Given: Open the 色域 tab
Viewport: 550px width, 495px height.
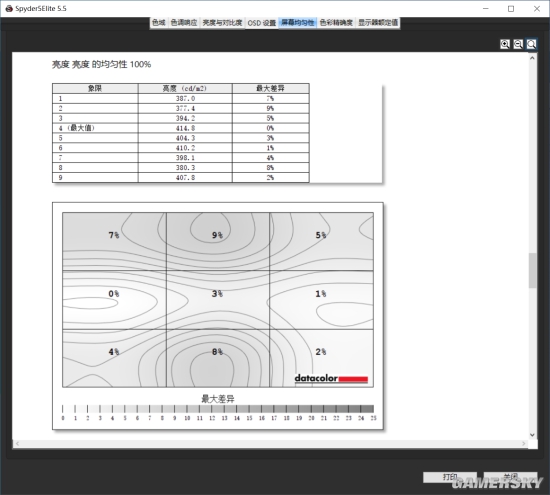Looking at the screenshot, I should [159, 23].
